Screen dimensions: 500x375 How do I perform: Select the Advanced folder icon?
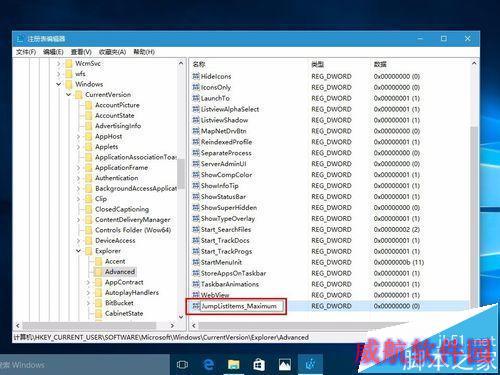click(x=98, y=272)
